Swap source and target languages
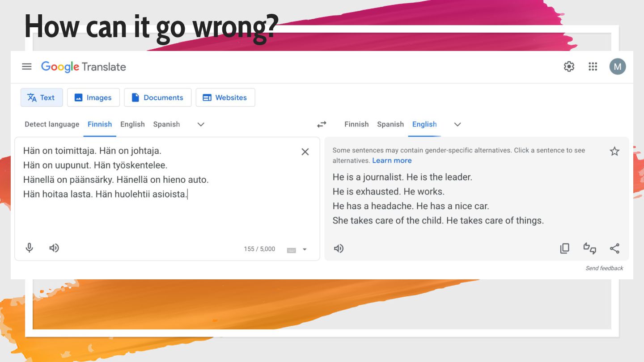Viewport: 644px width, 362px height. (x=322, y=124)
